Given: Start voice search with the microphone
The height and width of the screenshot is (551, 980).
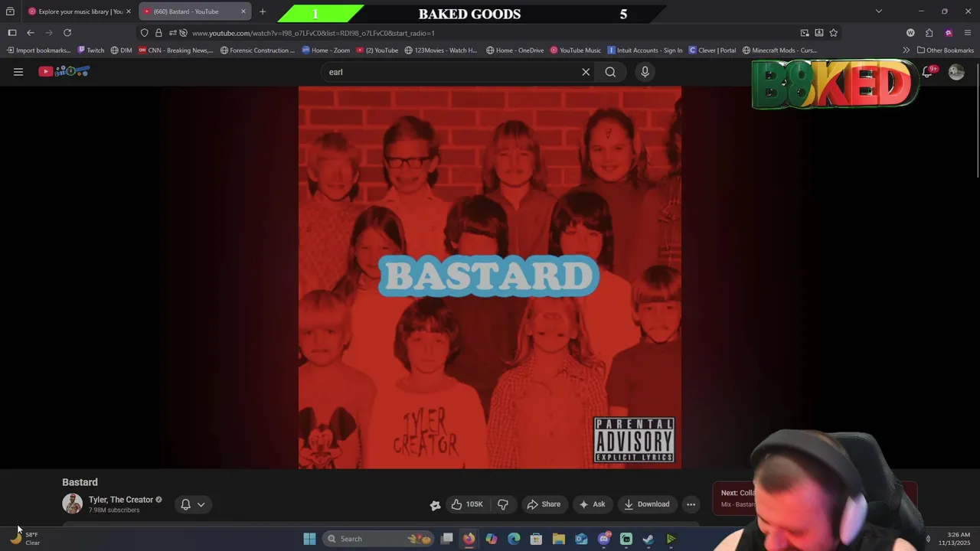Looking at the screenshot, I should 645,72.
